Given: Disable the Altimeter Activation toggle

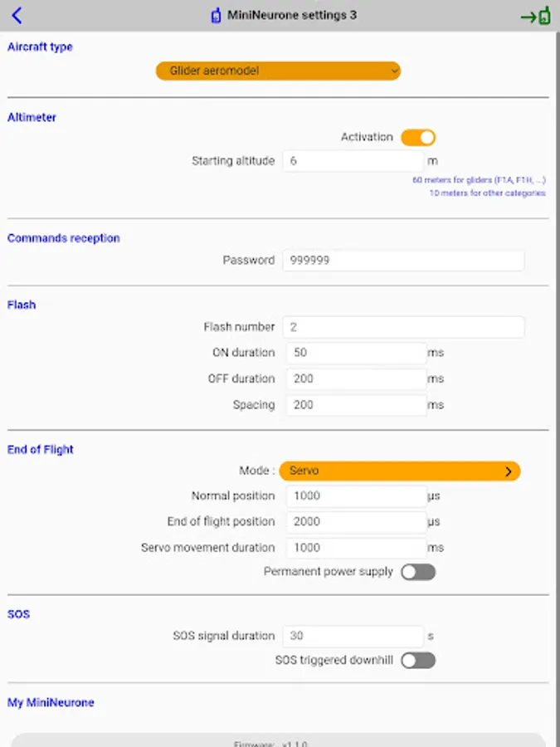Looking at the screenshot, I should (418, 138).
